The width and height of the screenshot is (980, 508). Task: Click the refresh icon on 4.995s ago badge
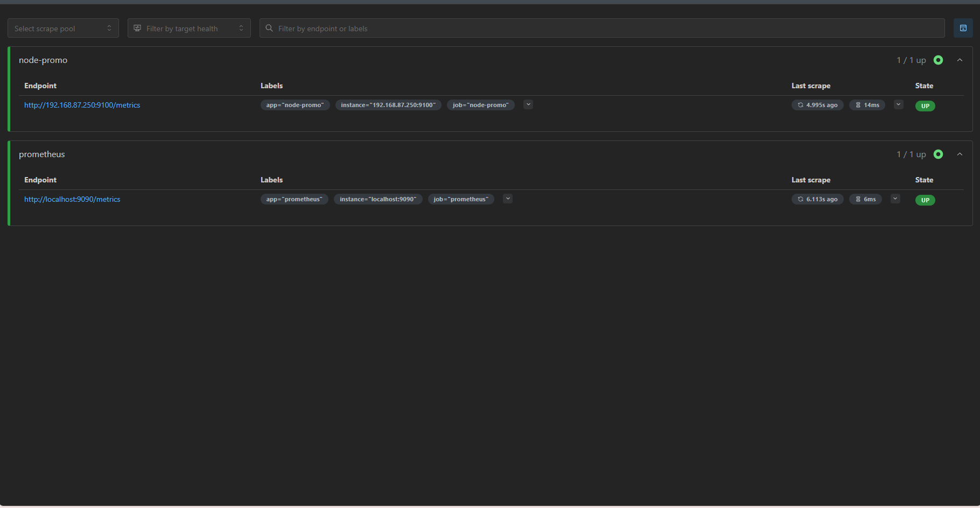(x=800, y=105)
